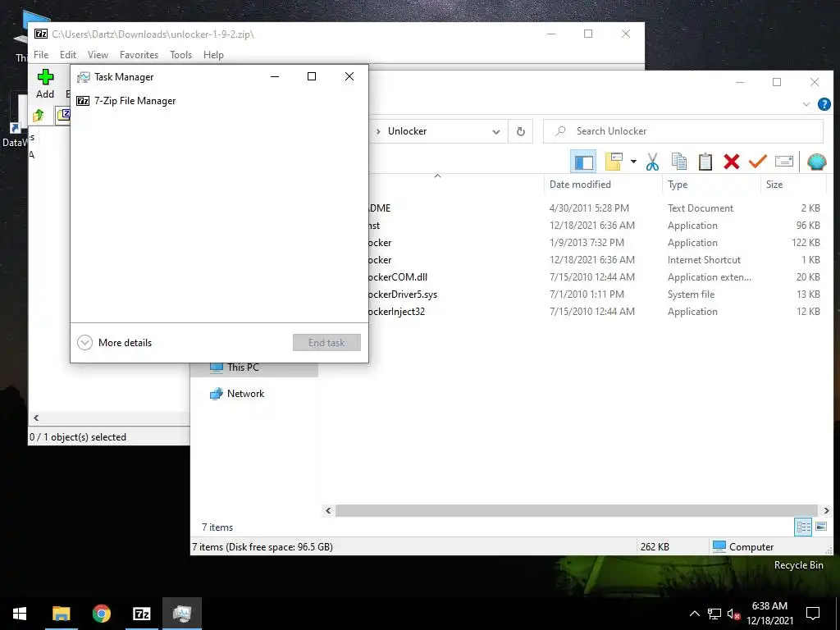Open the Tools menu in 7-Zip
This screenshot has width=840, height=630.
180,55
